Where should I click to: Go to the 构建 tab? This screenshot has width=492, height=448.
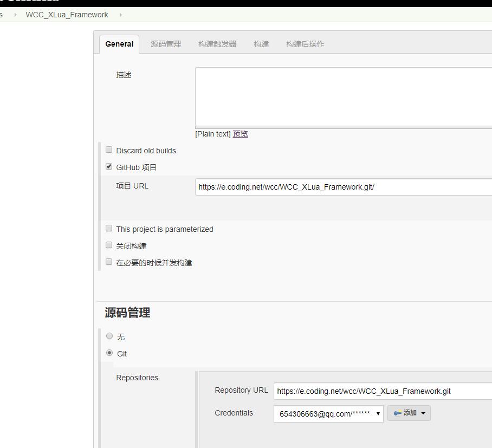pos(261,44)
